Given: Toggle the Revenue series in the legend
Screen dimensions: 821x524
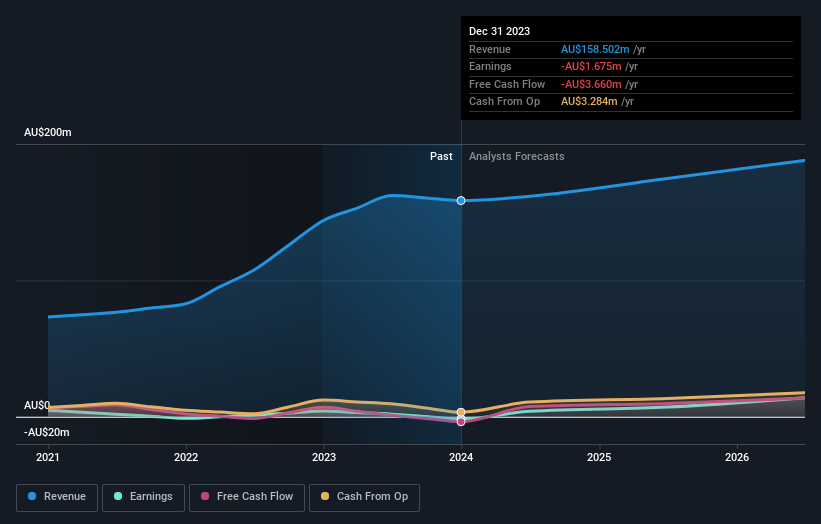Looking at the screenshot, I should click(x=57, y=497).
